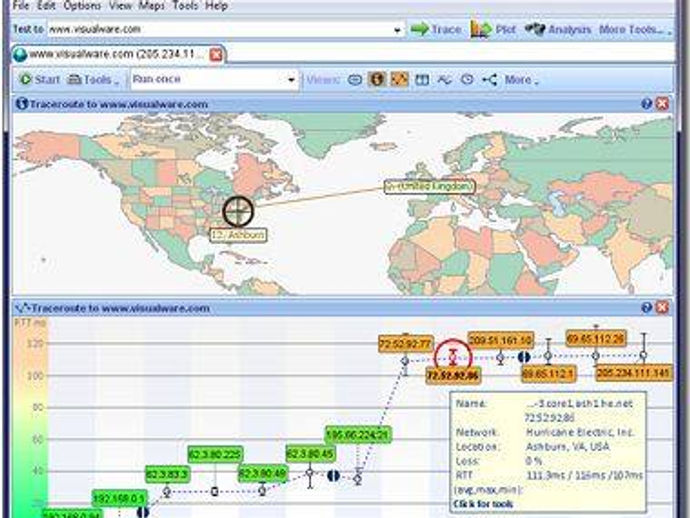690x518 pixels.
Task: Open the More Tools dropdown
Action: tap(635, 29)
